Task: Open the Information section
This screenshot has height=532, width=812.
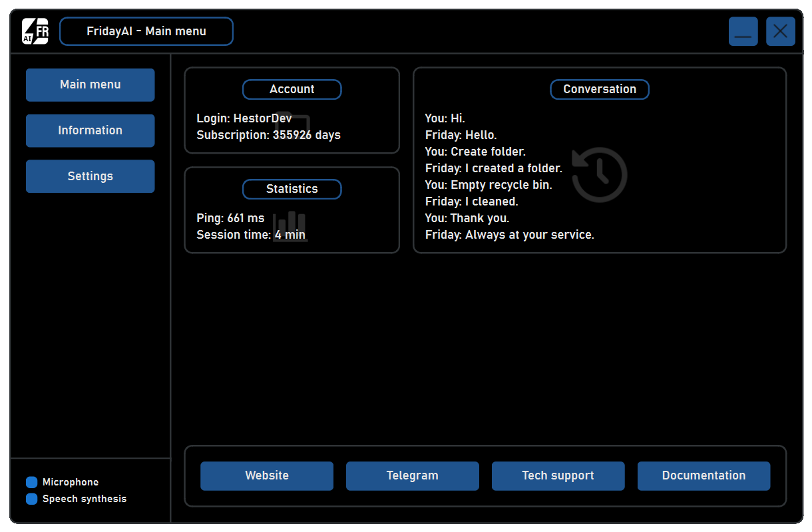Action: coord(90,130)
